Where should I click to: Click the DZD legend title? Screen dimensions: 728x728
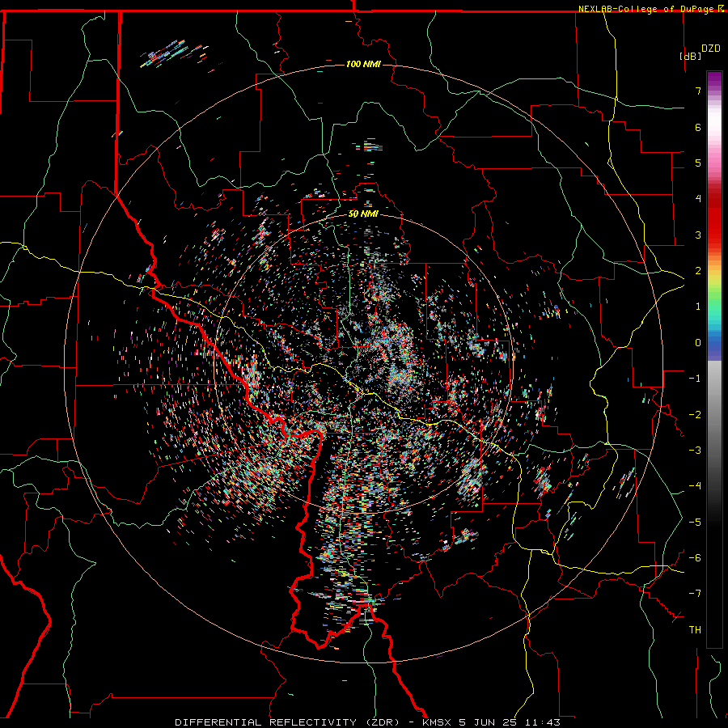711,49
